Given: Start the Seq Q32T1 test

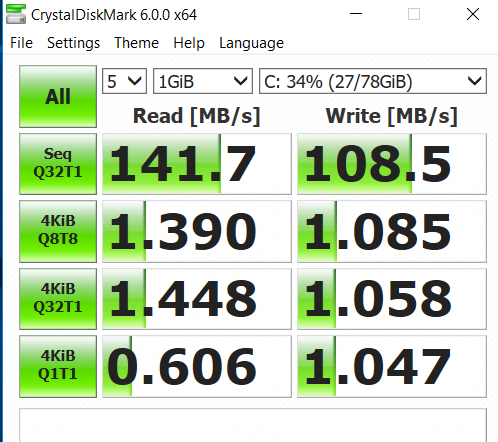Looking at the screenshot, I should (58, 164).
